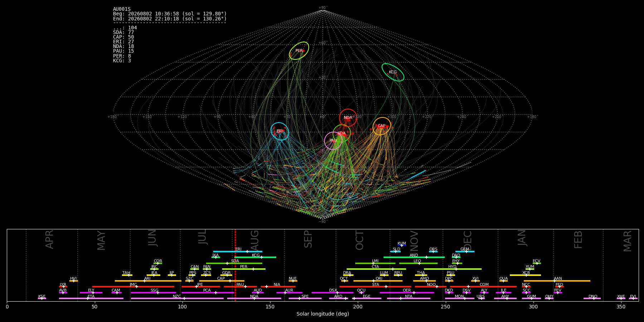The height and width of the screenshot is (322, 644).
Task: Select the long AND activity bar
Action: (414, 257)
